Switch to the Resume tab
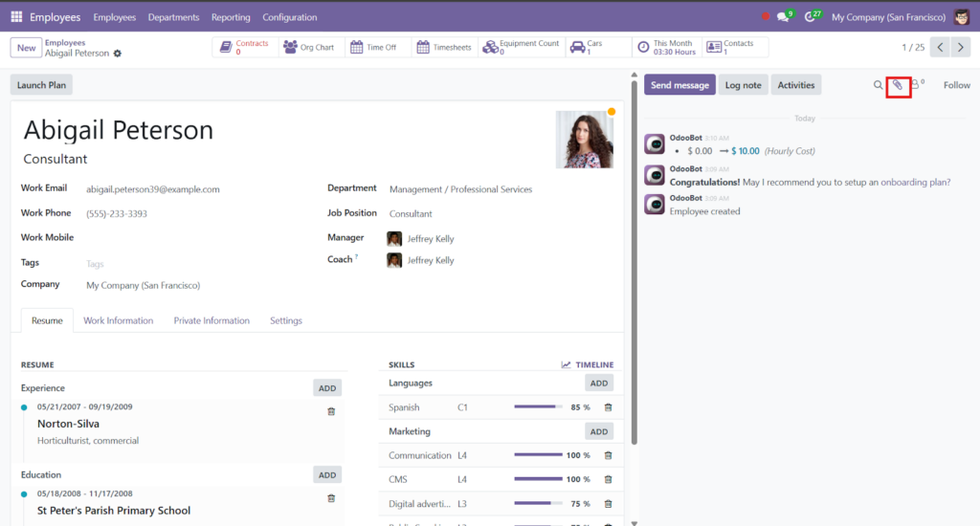Screen dimensions: 980x526 pyautogui.click(x=47, y=320)
